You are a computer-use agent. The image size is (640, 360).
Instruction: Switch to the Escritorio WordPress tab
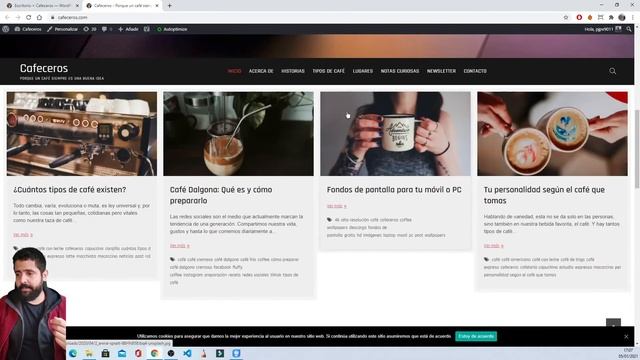[x=41, y=6]
